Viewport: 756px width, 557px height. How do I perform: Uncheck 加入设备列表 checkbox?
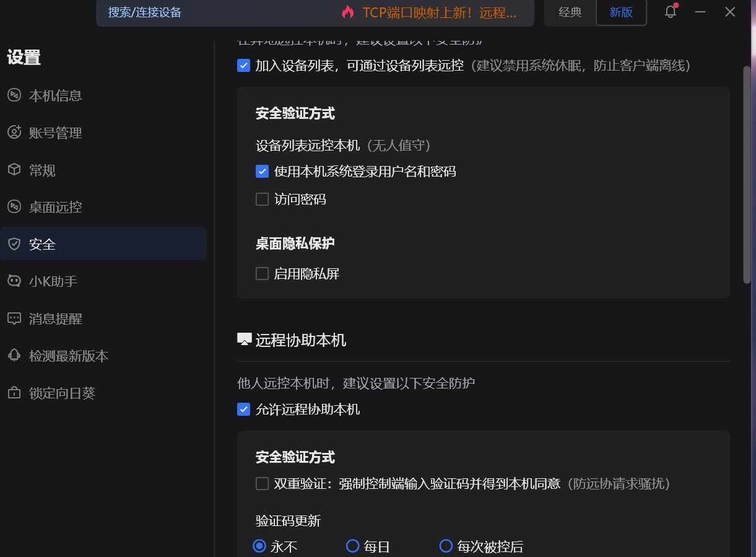click(244, 65)
